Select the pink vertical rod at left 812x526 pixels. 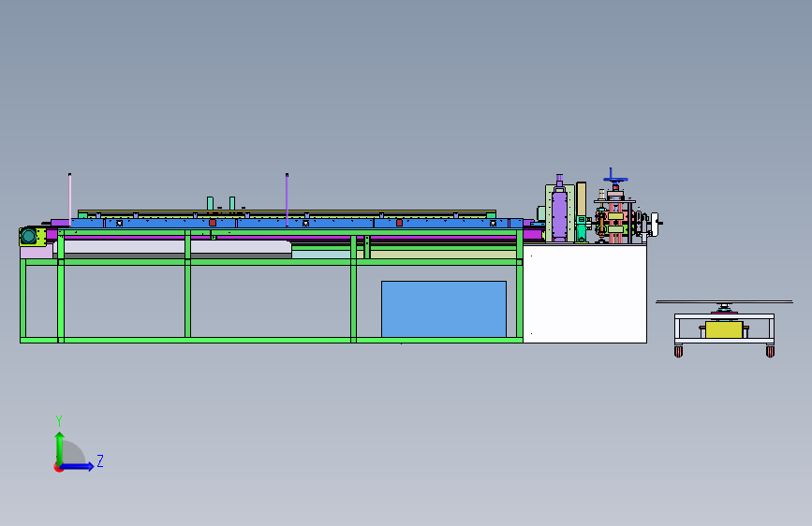coord(70,199)
